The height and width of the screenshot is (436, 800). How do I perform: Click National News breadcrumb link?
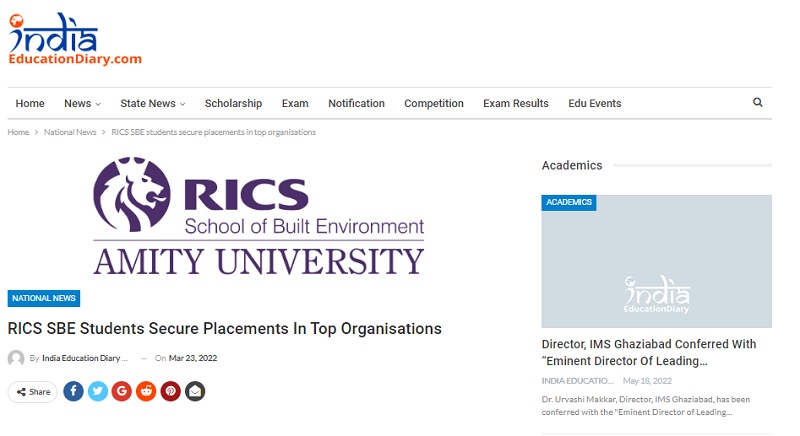70,132
